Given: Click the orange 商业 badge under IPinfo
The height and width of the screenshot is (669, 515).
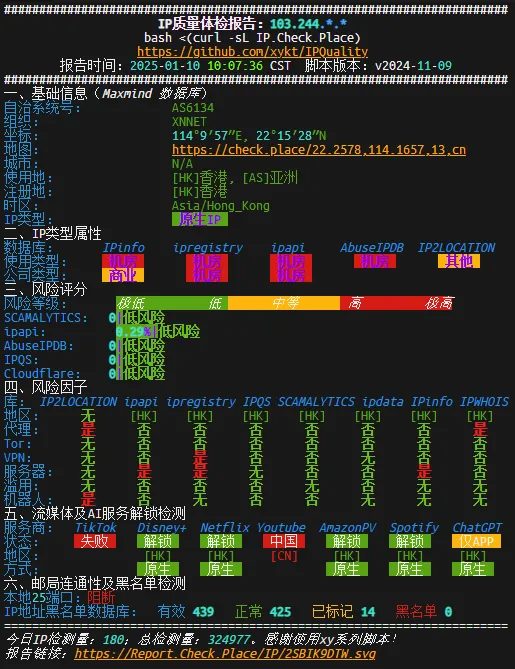Looking at the screenshot, I should (x=123, y=275).
